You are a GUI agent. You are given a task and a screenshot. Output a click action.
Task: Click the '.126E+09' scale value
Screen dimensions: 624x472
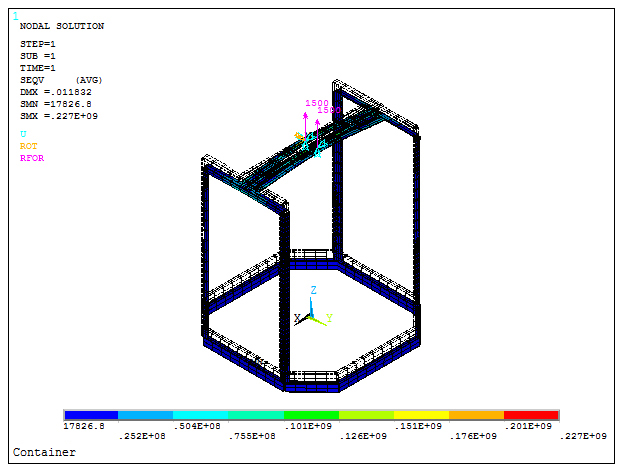363,436
